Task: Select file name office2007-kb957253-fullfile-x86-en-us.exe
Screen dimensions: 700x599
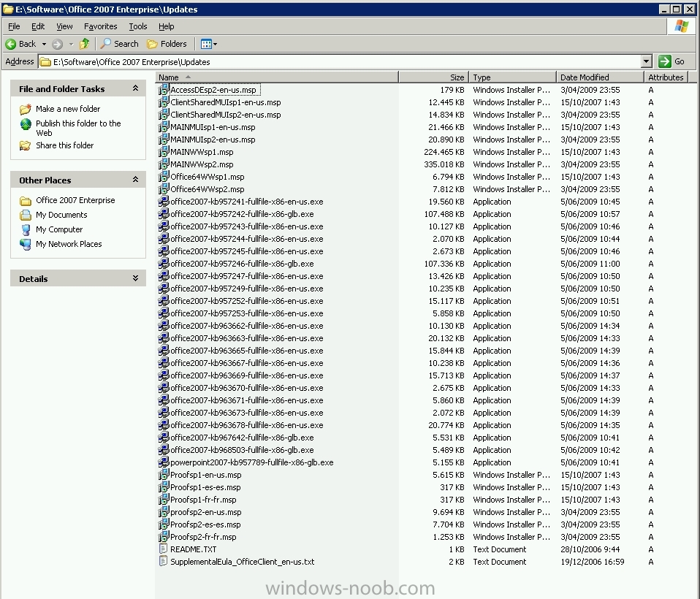Action: click(x=246, y=313)
